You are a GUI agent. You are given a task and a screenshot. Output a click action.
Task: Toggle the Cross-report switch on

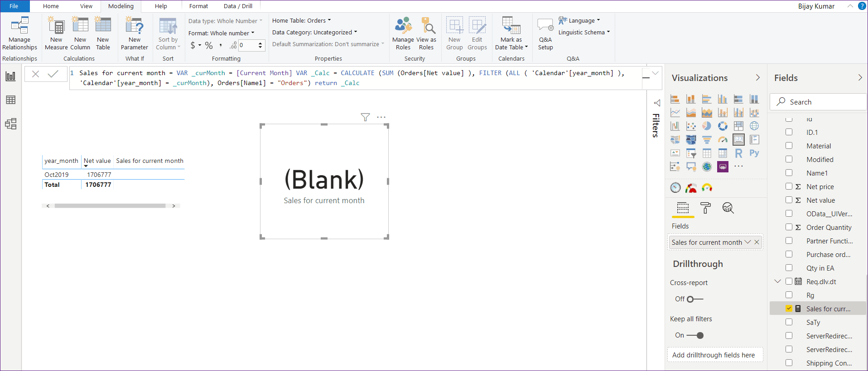tap(694, 299)
